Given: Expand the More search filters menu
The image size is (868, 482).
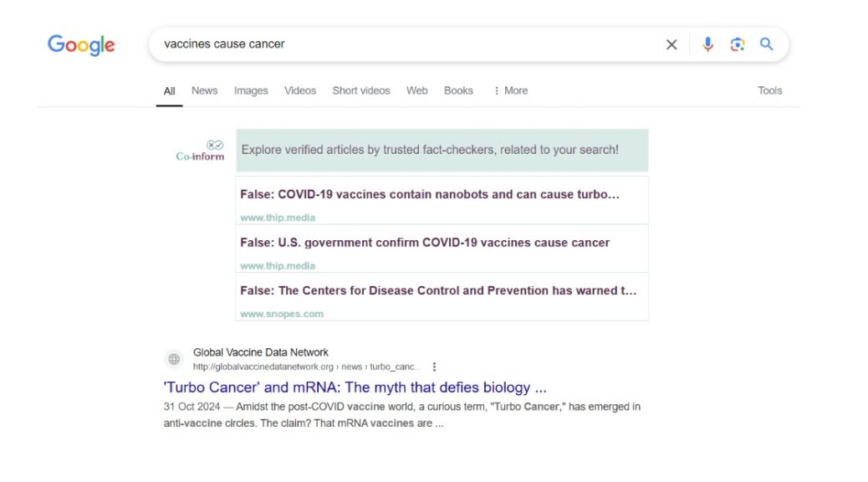Looking at the screenshot, I should coord(510,90).
